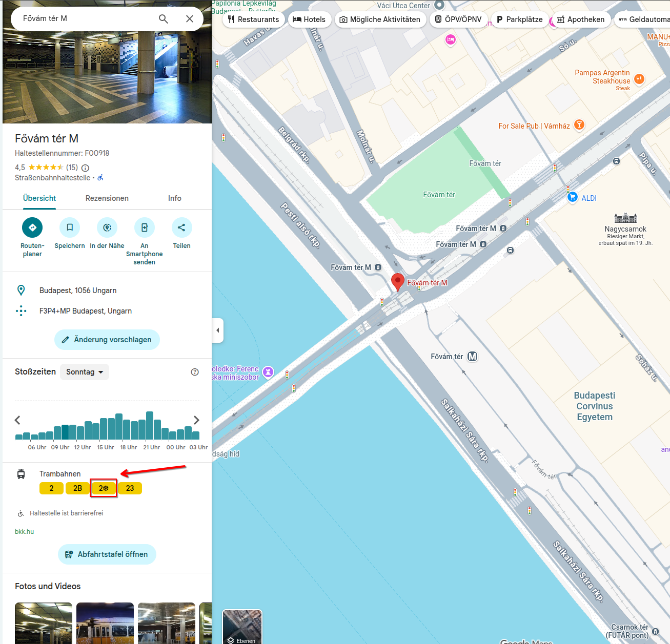
Task: Switch to the Info tab
Action: click(x=174, y=198)
